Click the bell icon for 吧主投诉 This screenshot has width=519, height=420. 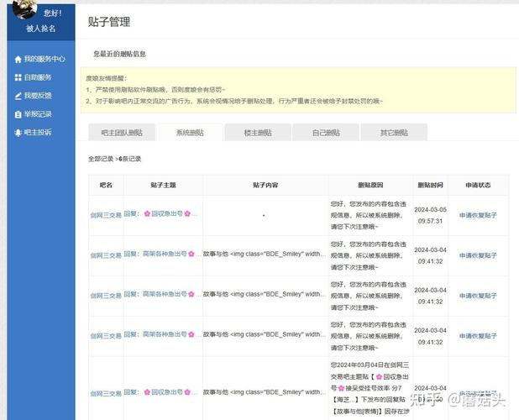tap(18, 133)
